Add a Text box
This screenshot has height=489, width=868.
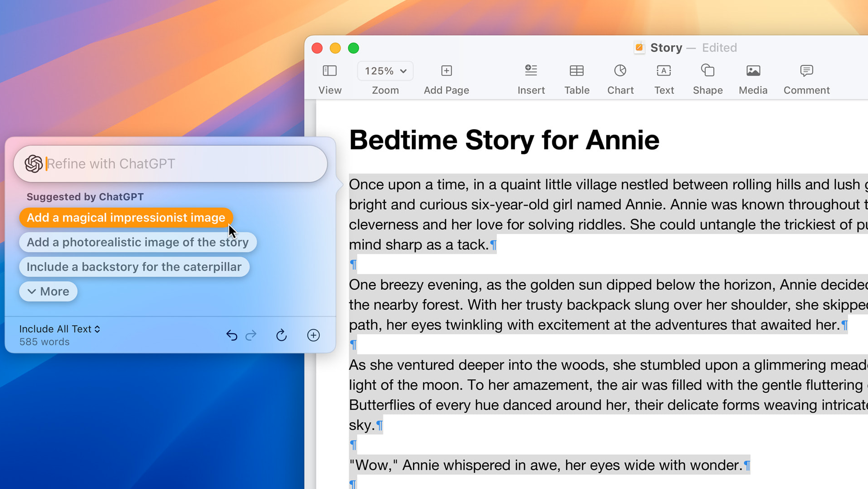click(663, 71)
